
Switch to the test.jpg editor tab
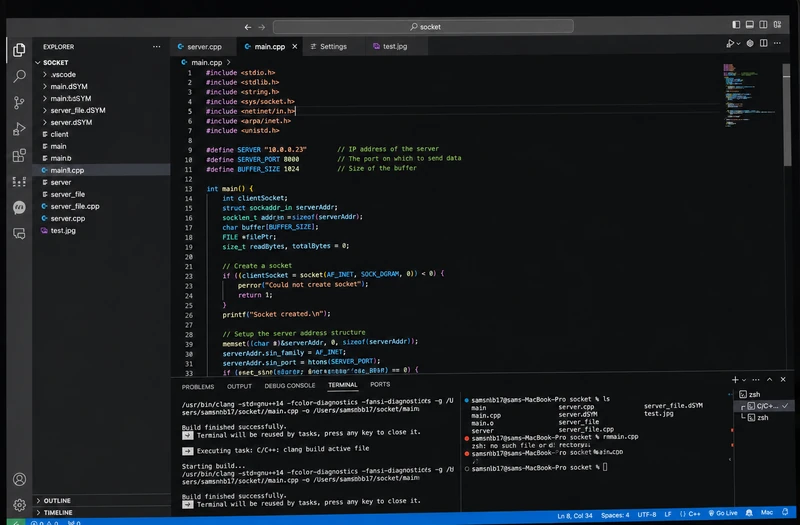pos(395,46)
